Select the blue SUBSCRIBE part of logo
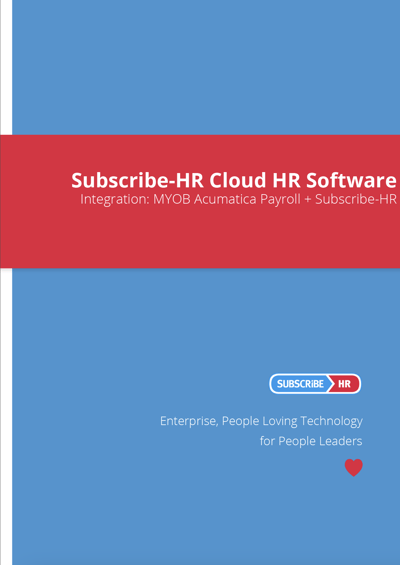Screen dimensions: 400x565 point(300,384)
